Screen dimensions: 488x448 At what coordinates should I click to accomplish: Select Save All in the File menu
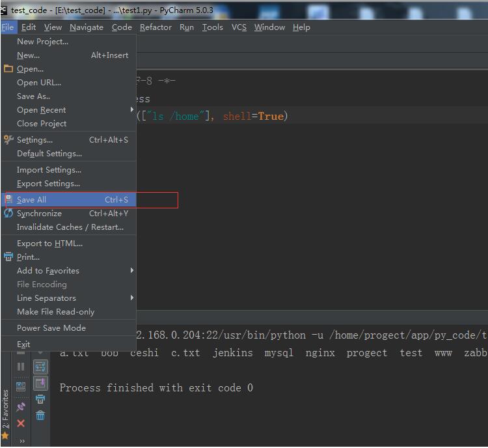[x=31, y=200]
